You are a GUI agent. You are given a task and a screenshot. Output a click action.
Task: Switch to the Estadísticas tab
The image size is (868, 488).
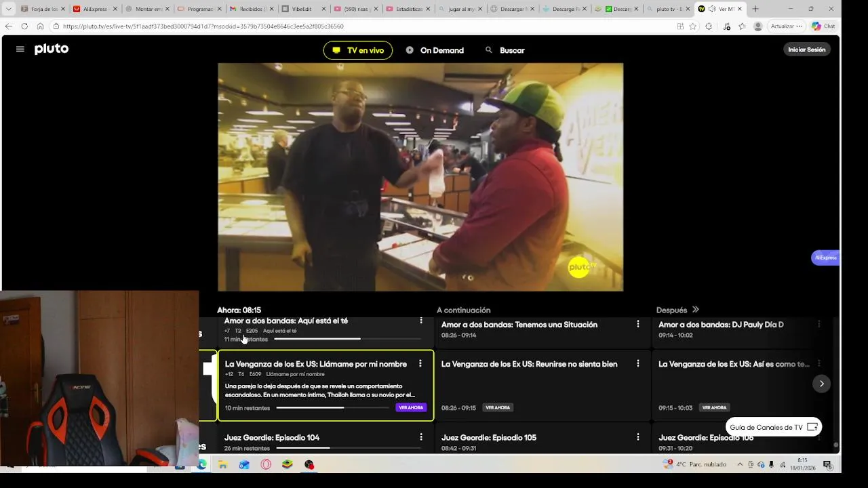click(407, 9)
